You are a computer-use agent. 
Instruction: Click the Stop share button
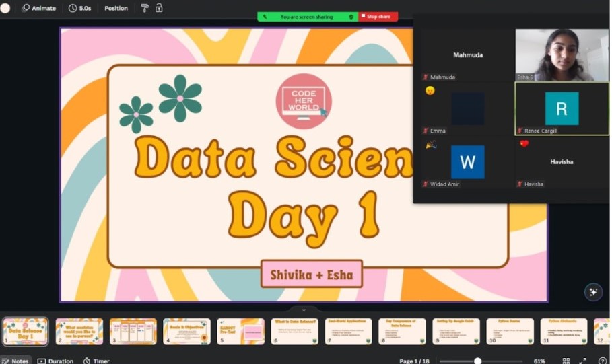tap(378, 16)
